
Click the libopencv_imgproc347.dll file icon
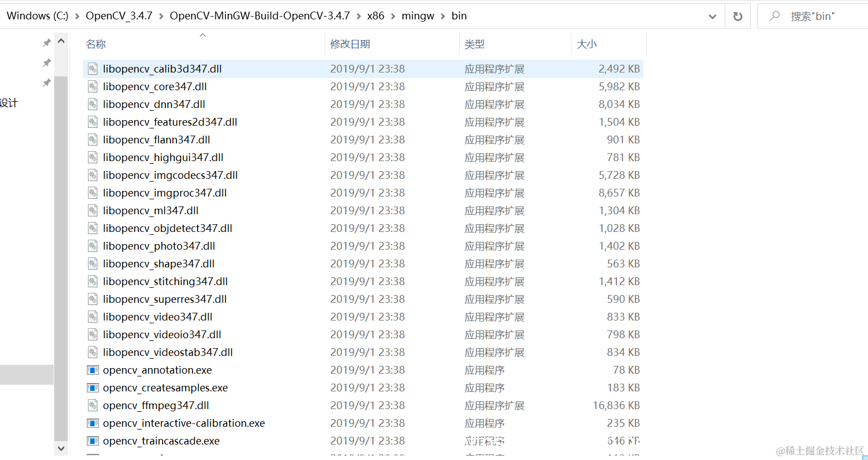click(93, 193)
